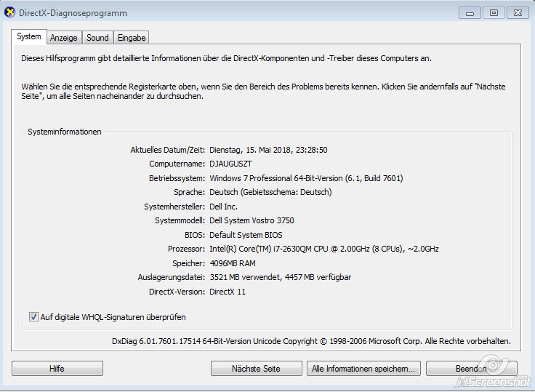This screenshot has height=392, width=535.
Task: Toggle the WHQL-Signaturen überprüfen checkbox
Action: coord(33,317)
